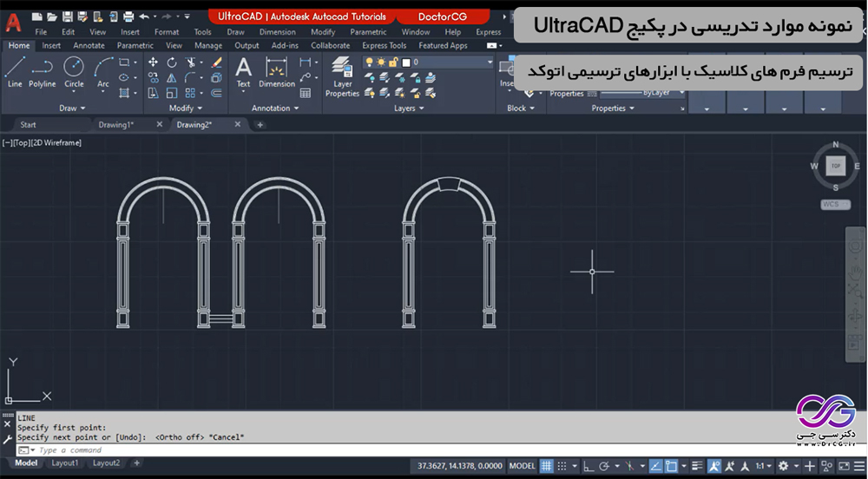Activate the Stretch tool
This screenshot has height=479, width=868.
153,93
